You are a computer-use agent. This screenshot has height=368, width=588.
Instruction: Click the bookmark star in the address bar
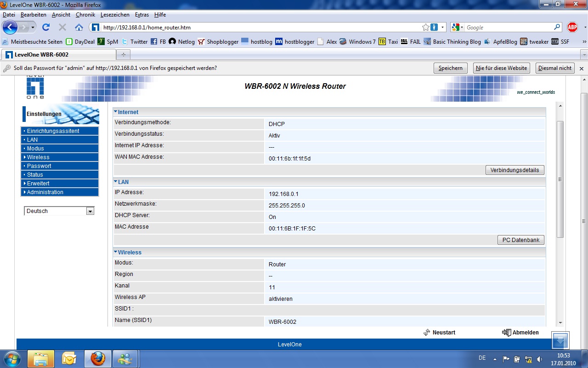point(426,27)
